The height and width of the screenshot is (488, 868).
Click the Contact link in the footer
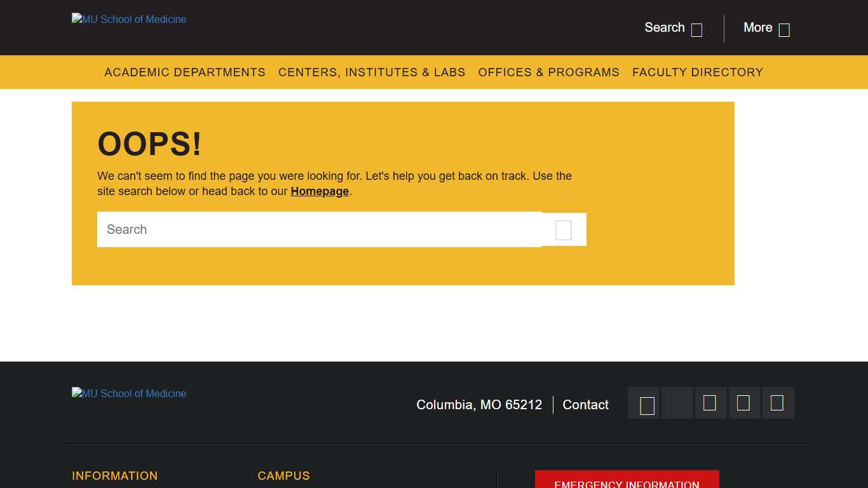click(x=585, y=405)
